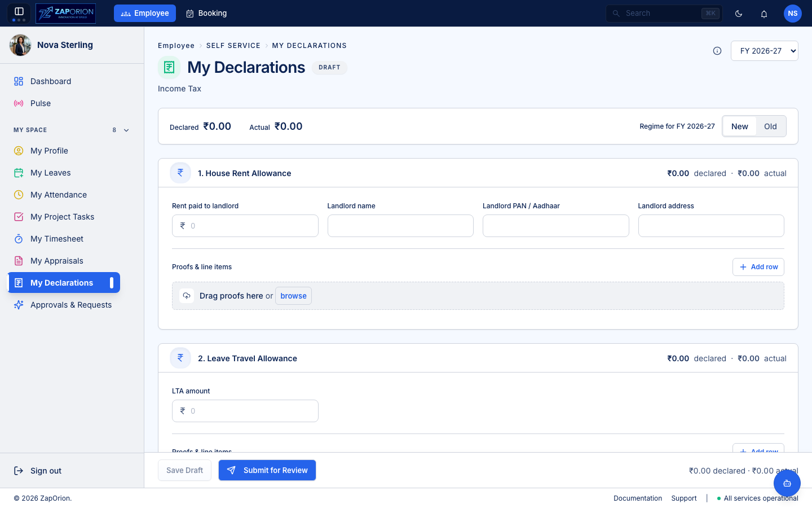
Task: Toggle dark mode moon icon
Action: coord(739,14)
